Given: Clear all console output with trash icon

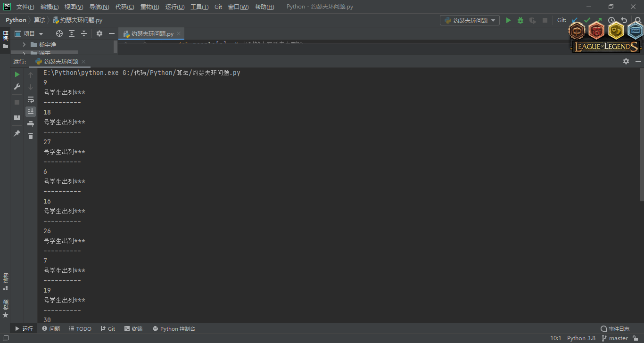Looking at the screenshot, I should [x=31, y=136].
